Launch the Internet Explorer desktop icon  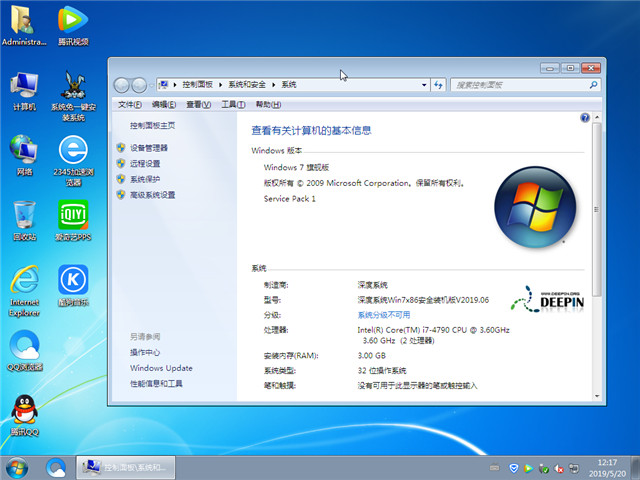click(x=24, y=291)
